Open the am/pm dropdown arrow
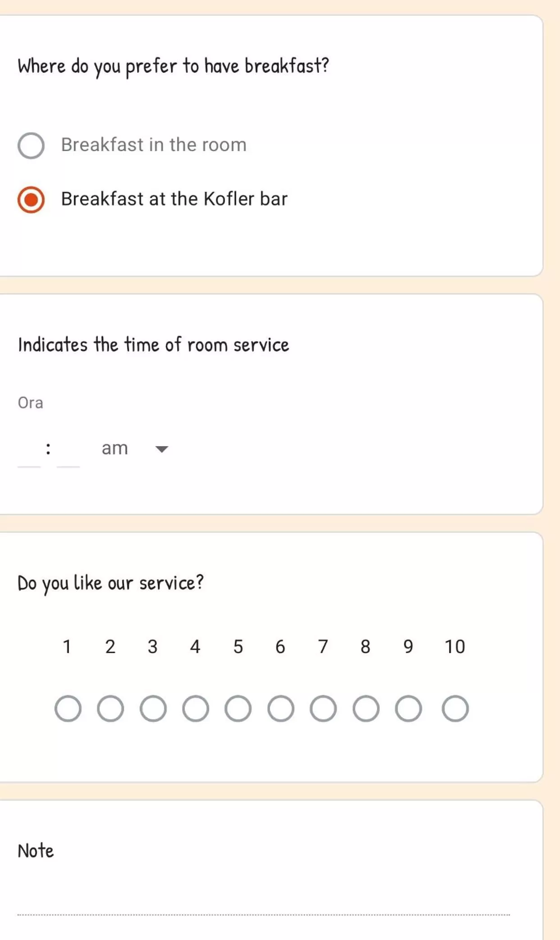 click(161, 449)
